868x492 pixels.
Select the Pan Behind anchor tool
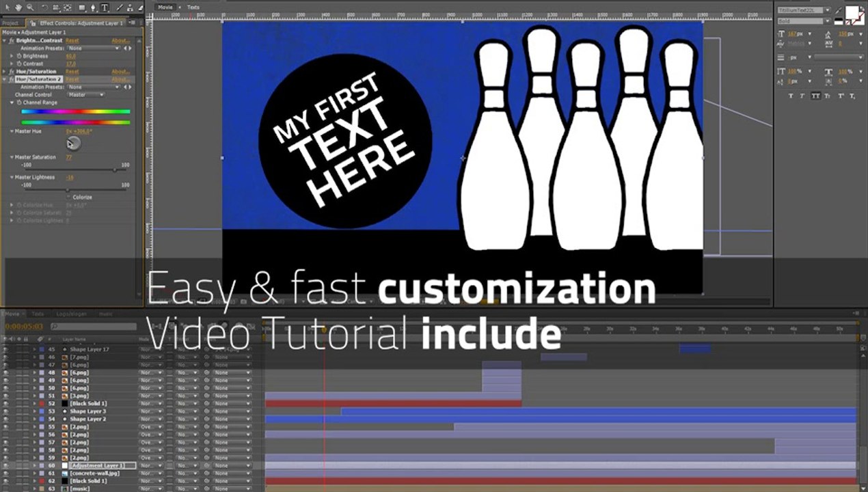[68, 8]
